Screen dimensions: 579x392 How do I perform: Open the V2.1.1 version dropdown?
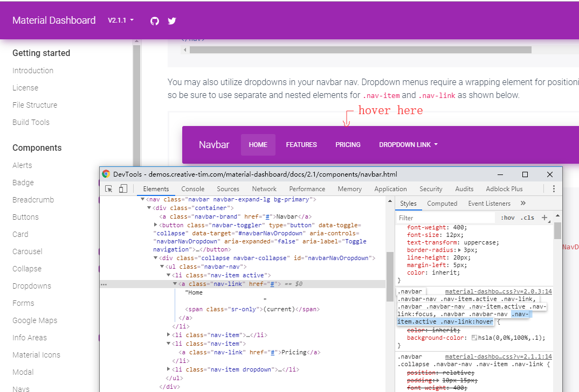(x=121, y=20)
